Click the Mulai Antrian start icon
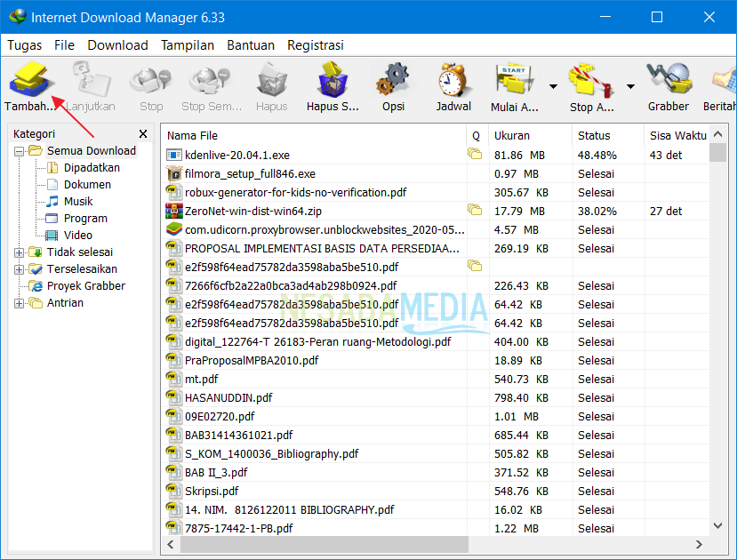The height and width of the screenshot is (560, 737). tap(514, 79)
